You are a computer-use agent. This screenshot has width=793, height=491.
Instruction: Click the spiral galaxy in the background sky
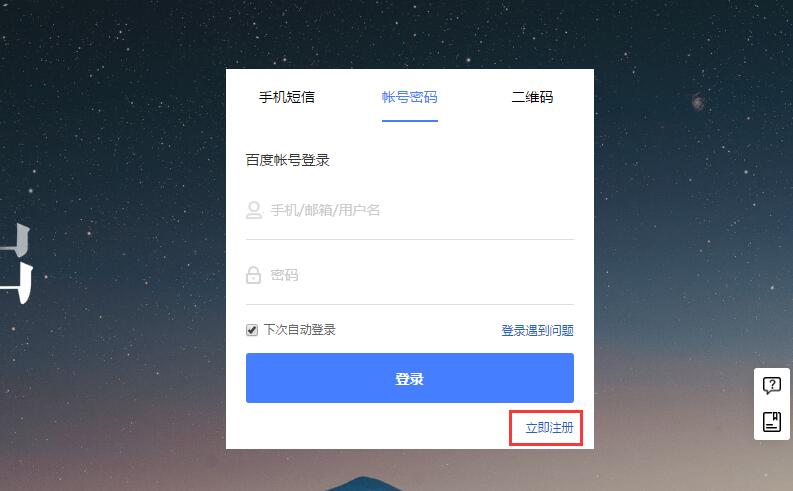[698, 102]
